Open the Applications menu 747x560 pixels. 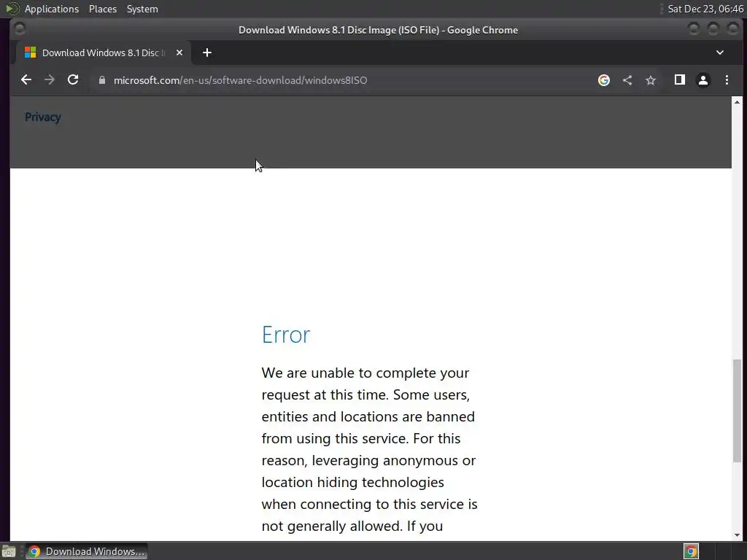[52, 9]
